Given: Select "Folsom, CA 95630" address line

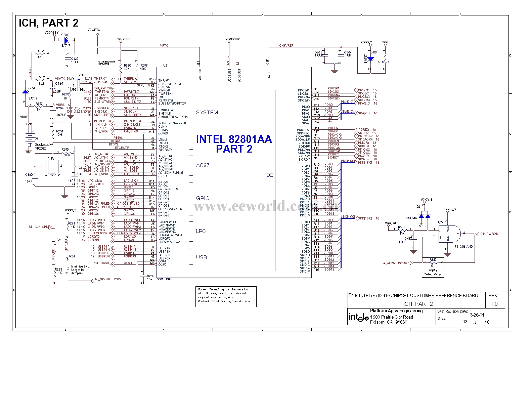Looking at the screenshot, I should point(388,322).
